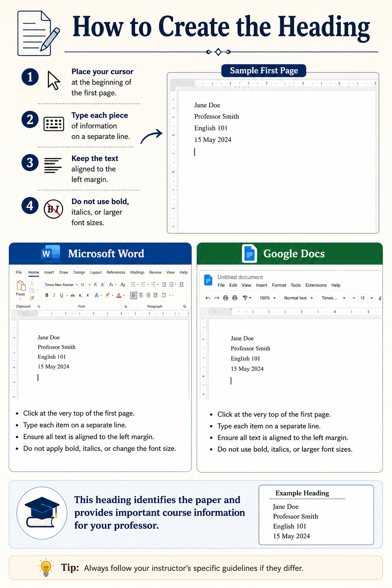Viewport: 392px width, 588px height.
Task: Click the minus button beside font size in Docs
Action: click(354, 298)
